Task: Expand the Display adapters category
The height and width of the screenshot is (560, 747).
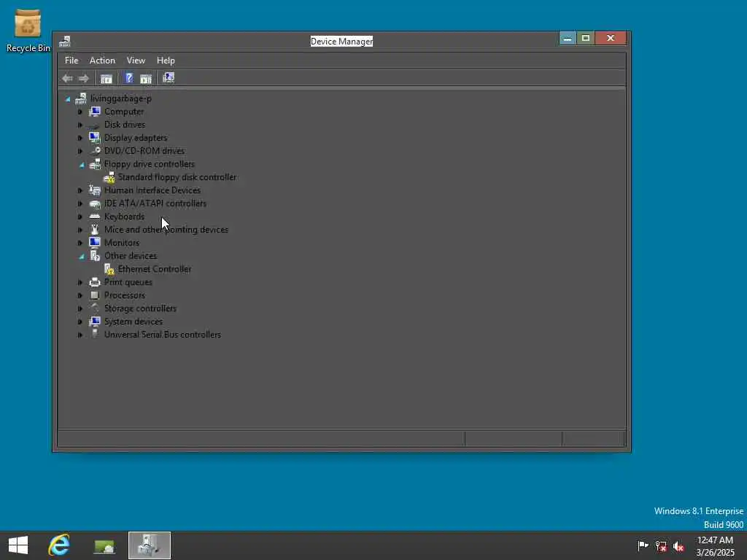Action: click(80, 138)
